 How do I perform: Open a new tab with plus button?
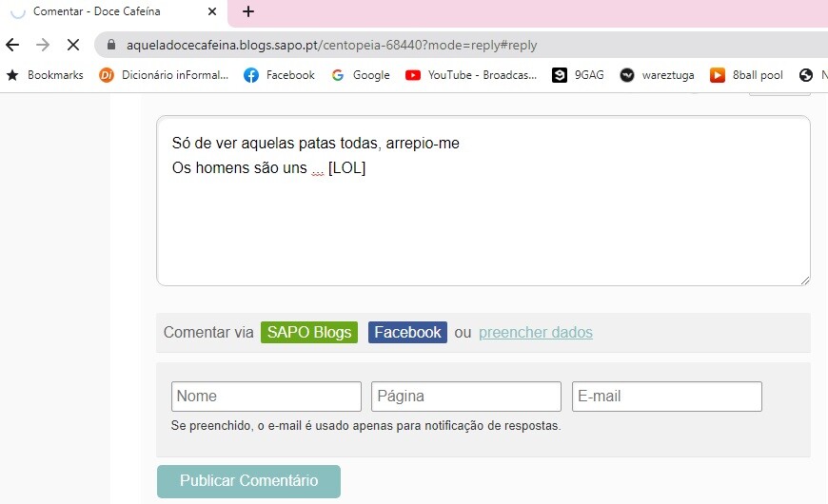(248, 11)
